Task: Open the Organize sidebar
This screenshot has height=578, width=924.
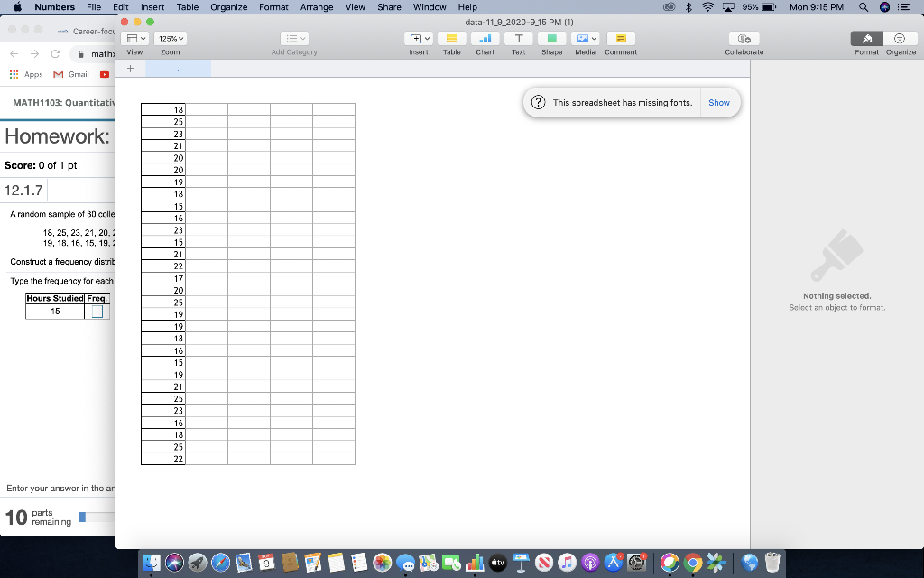Action: point(897,40)
